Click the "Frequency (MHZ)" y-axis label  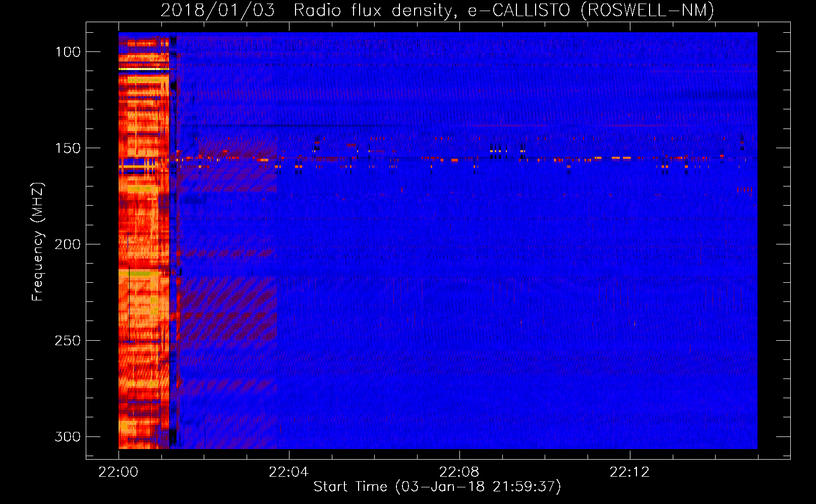tap(38, 242)
